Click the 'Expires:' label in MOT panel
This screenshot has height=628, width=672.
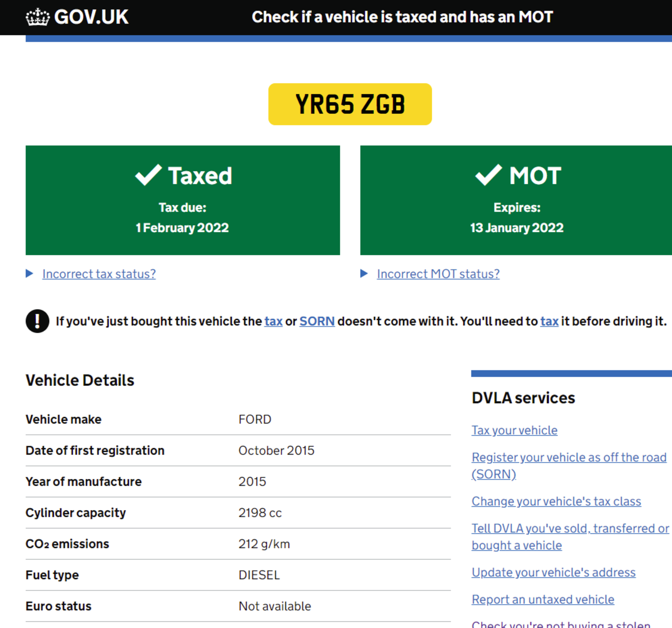(517, 207)
